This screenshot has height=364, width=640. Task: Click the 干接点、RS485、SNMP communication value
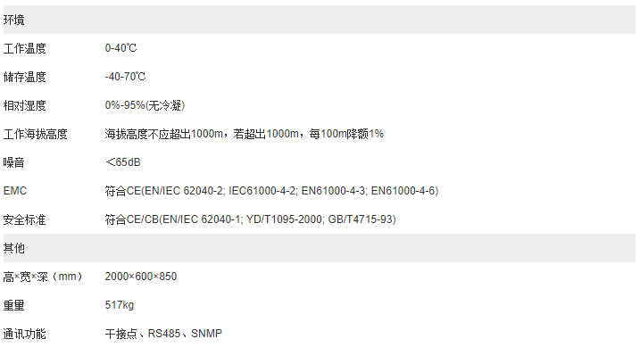click(163, 334)
